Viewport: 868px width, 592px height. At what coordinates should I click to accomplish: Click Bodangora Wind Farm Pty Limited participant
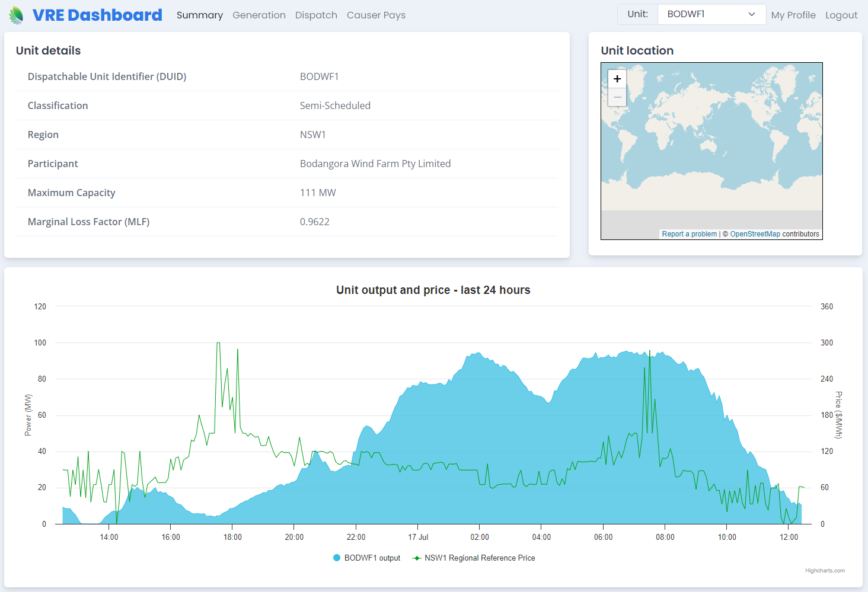[x=375, y=164]
